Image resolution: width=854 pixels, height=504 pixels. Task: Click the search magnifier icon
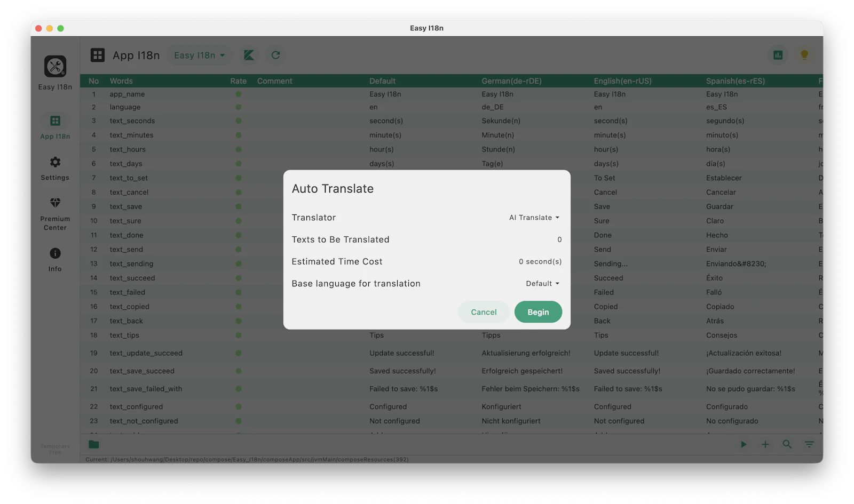[x=787, y=444]
